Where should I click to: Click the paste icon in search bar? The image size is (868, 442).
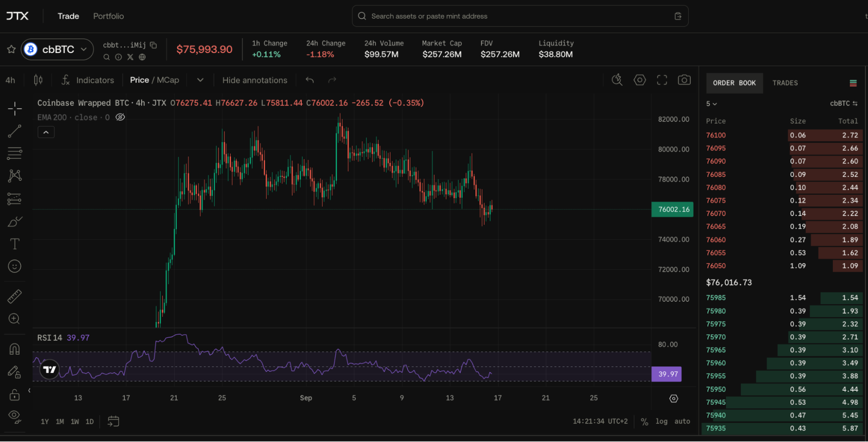coord(678,16)
